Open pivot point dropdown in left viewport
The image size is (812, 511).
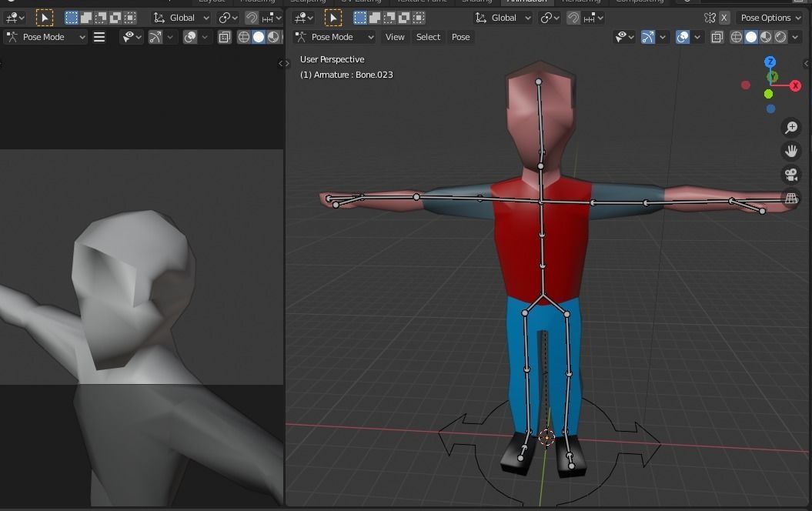pos(227,18)
